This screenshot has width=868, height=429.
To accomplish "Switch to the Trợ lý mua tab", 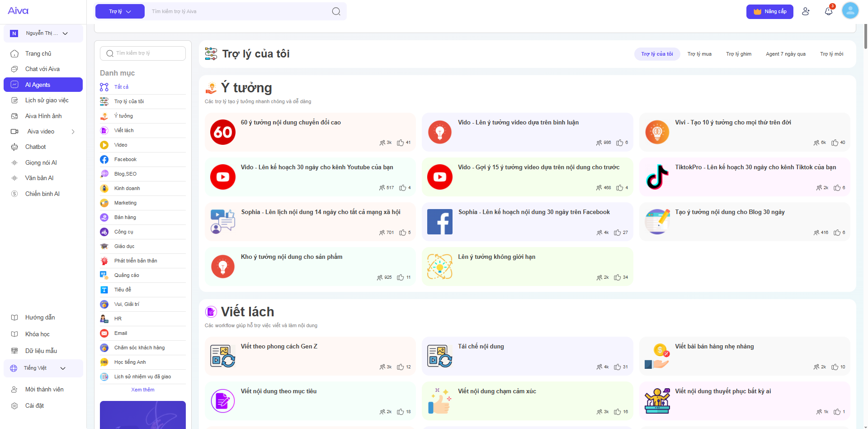I will pyautogui.click(x=699, y=54).
